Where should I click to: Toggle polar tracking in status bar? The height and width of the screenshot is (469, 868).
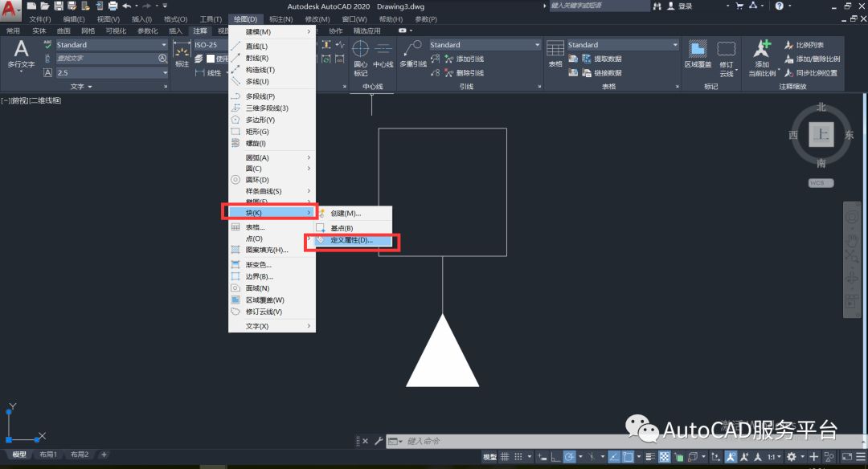click(x=570, y=456)
